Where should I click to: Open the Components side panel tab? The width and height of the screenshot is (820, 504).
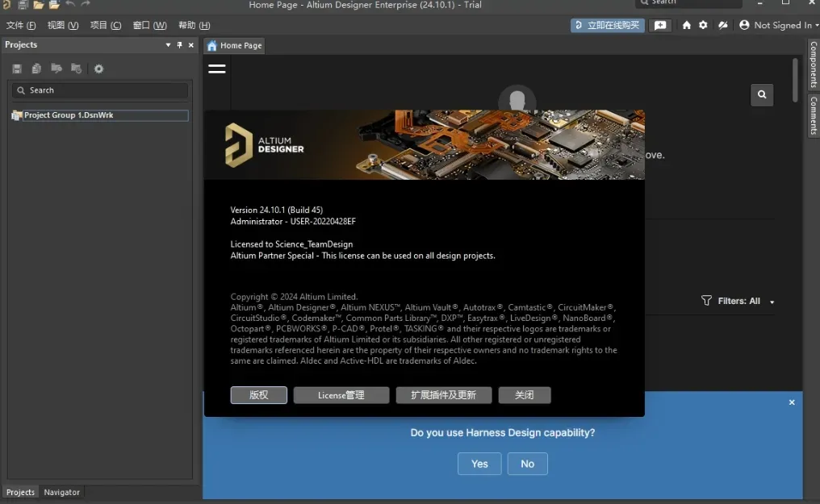814,65
